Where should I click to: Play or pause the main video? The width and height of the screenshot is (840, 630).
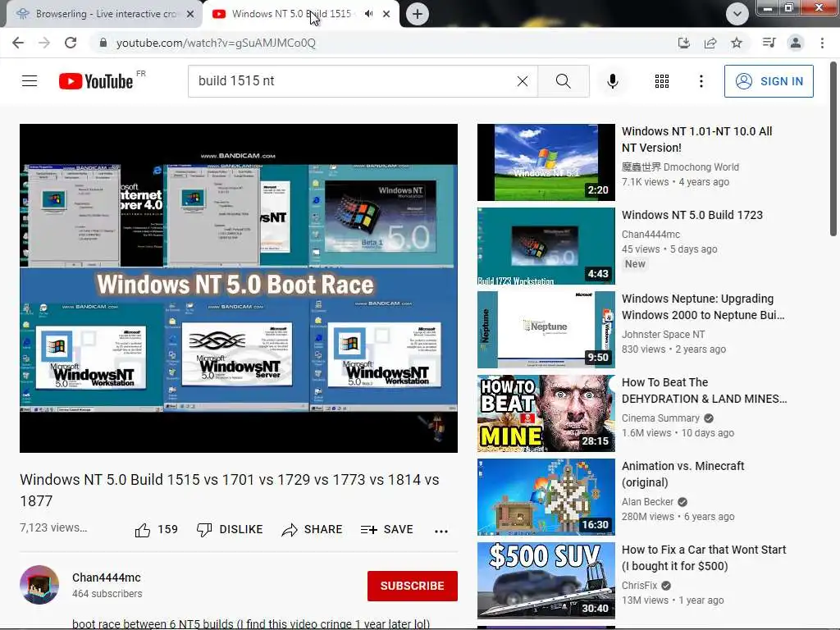pos(239,288)
